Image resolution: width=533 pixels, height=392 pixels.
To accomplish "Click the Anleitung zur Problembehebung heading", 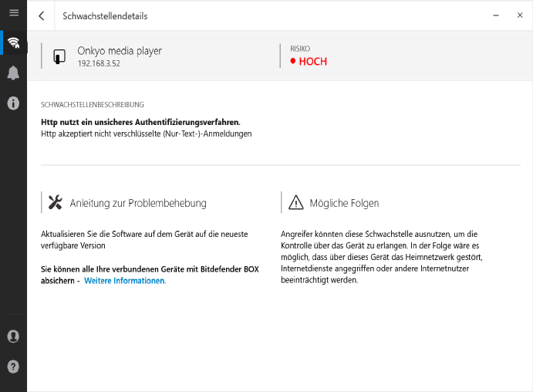I will coord(138,204).
